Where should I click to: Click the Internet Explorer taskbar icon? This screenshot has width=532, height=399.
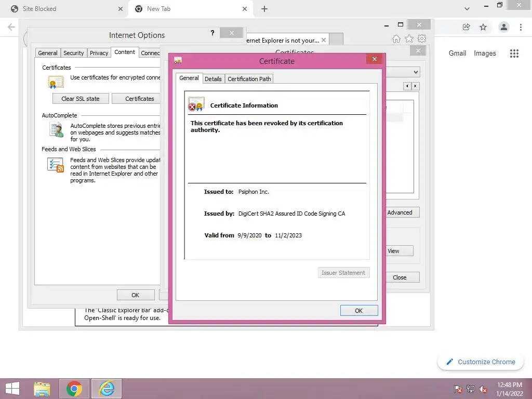coord(107,389)
